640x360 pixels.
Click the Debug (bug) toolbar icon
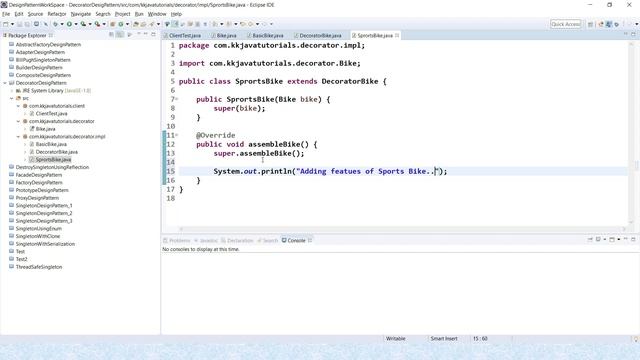click(55, 24)
